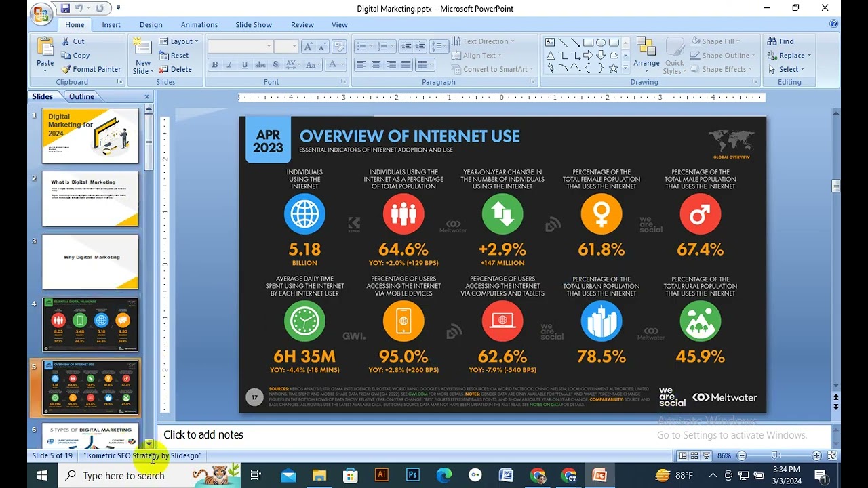
Task: Pick the Text Box shape
Action: pos(551,42)
